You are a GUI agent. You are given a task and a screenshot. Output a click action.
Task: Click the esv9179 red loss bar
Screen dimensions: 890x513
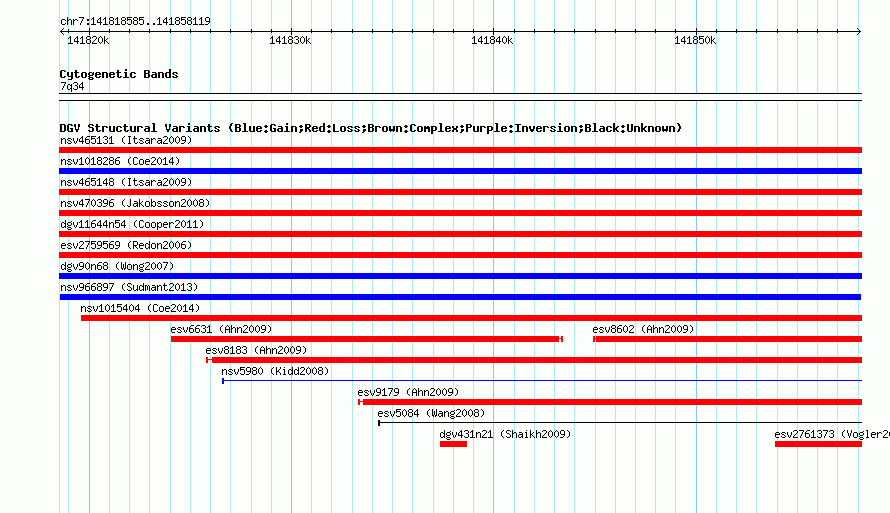[610, 402]
